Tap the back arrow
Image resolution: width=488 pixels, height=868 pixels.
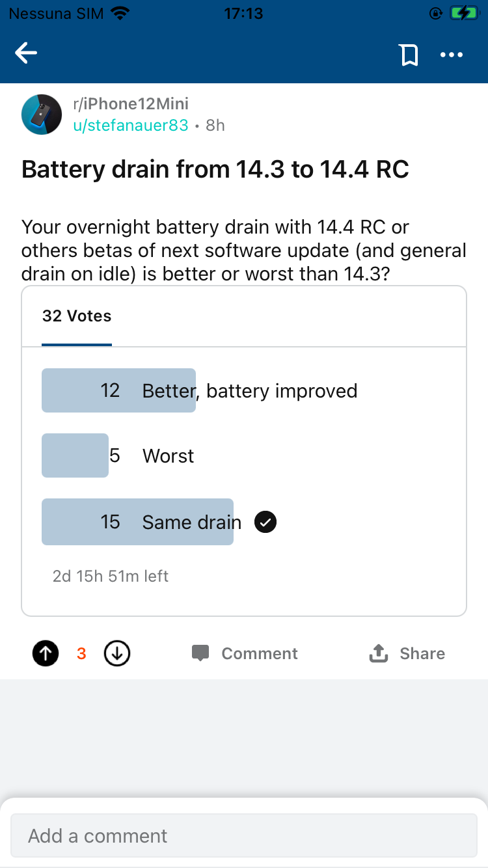pos(27,54)
